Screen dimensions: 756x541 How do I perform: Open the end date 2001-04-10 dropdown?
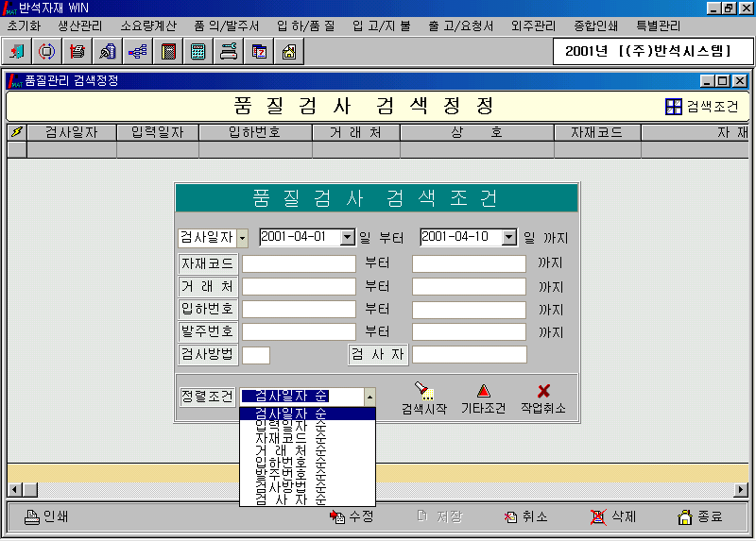point(509,238)
